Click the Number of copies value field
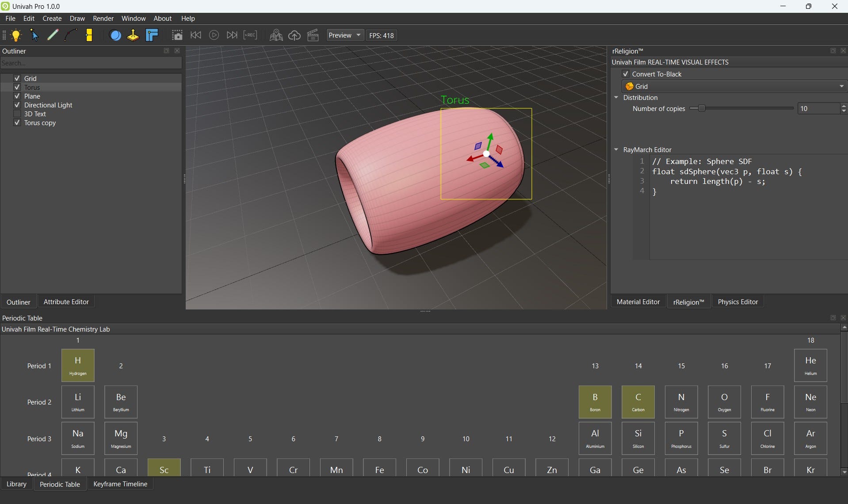 tap(818, 108)
